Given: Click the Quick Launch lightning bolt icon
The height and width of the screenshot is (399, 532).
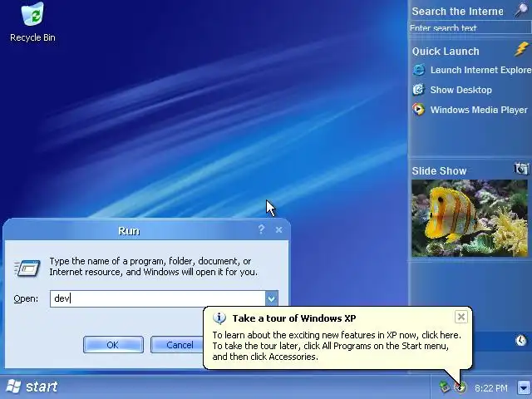Looking at the screenshot, I should pos(521,49).
